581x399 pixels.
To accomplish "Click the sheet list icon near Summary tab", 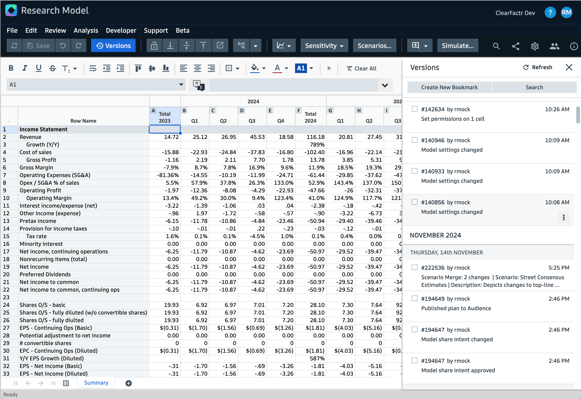I will click(x=66, y=383).
